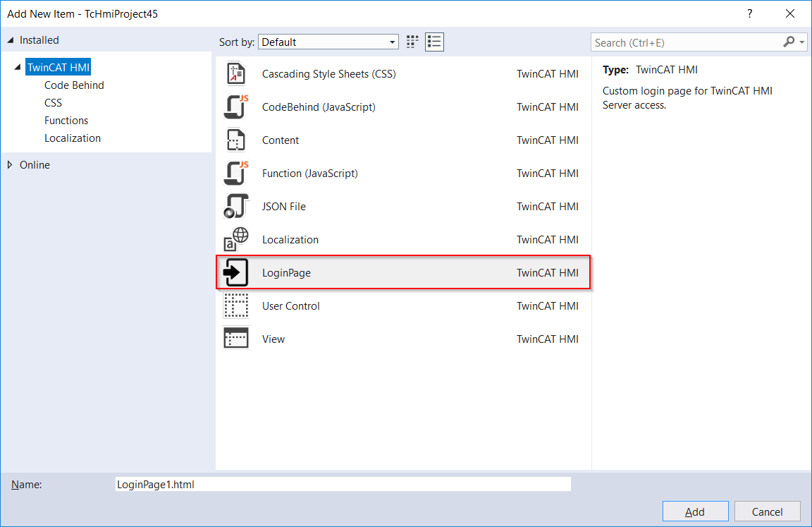Screen dimensions: 812x527
Task: Click the Cascading Style Sheets file icon
Action: (x=236, y=73)
